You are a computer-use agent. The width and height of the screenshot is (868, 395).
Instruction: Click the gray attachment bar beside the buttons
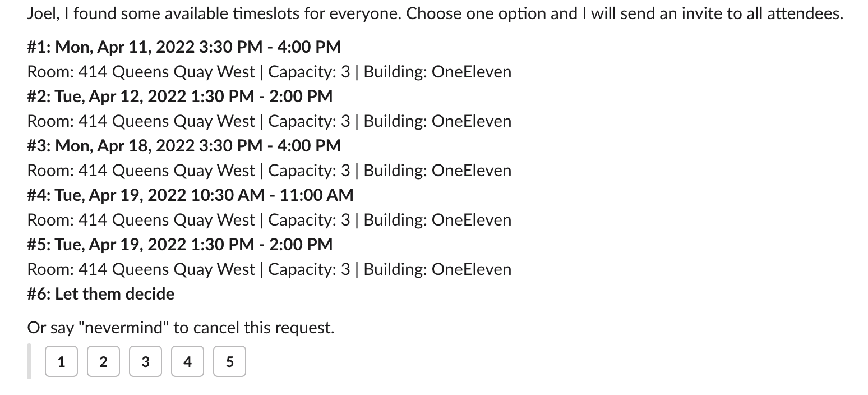pos(29,362)
